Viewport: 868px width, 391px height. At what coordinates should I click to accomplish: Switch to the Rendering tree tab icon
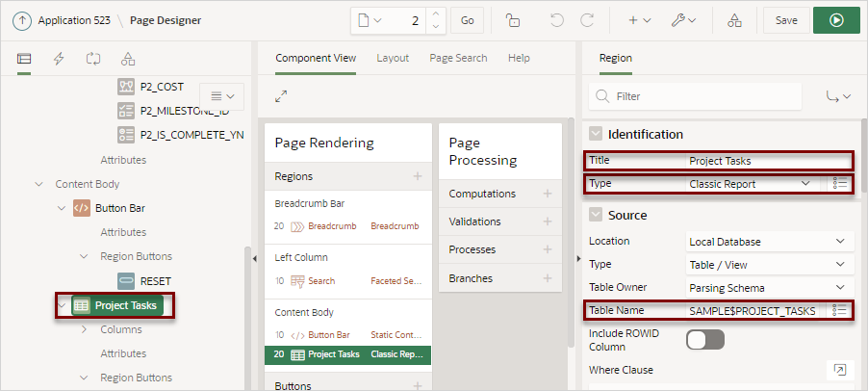click(24, 58)
